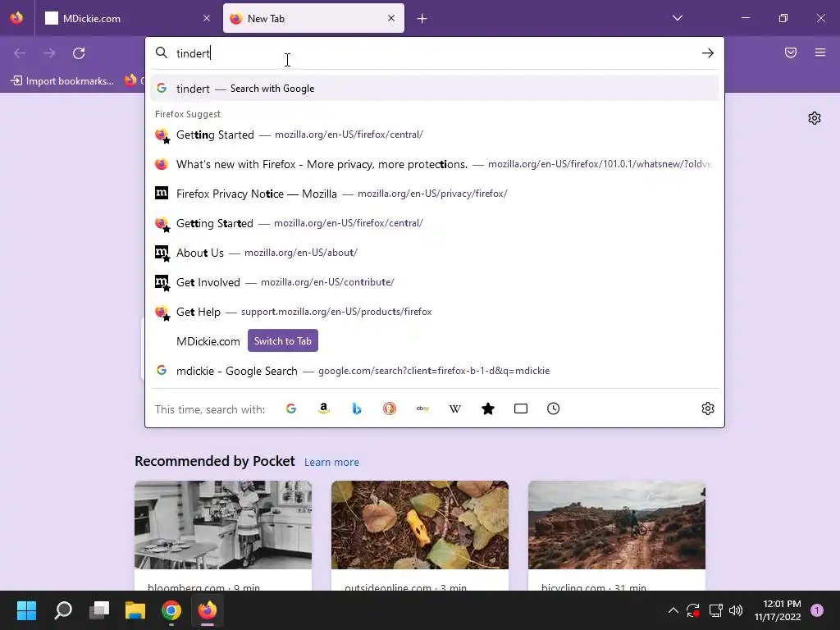Screen dimensions: 840x630
Task: Search this time with Wikipedia icon
Action: (454, 409)
